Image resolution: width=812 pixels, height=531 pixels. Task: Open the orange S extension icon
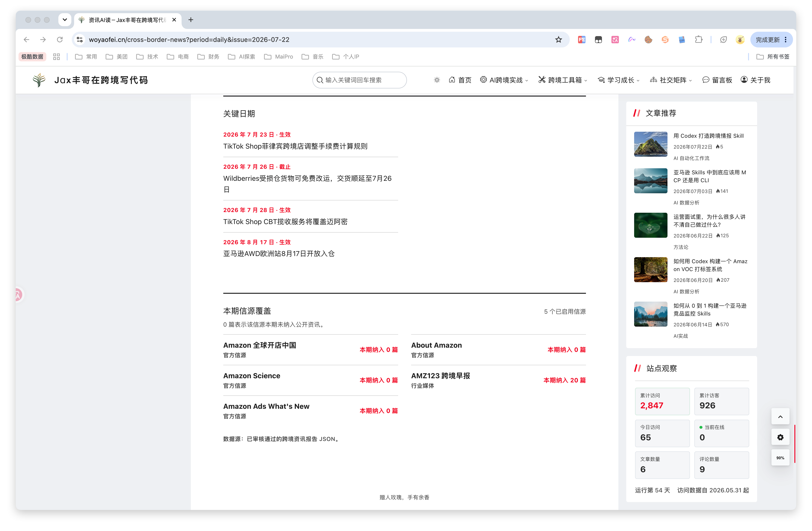665,40
